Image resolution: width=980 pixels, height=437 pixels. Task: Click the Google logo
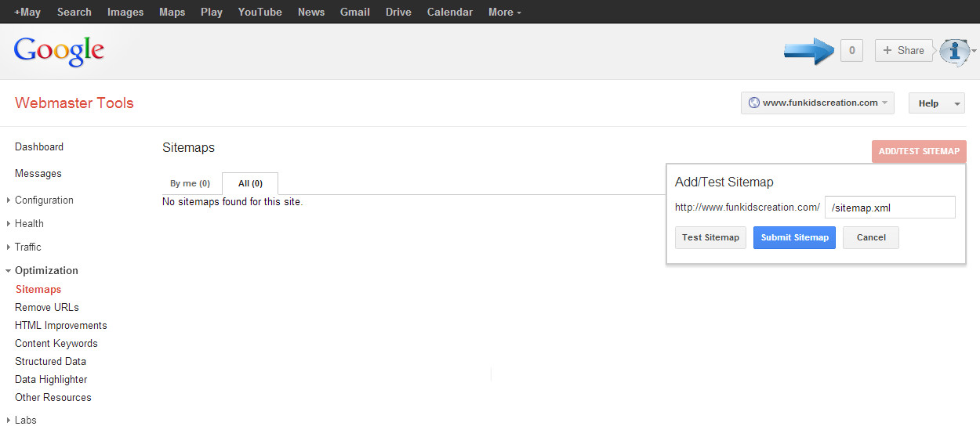click(x=59, y=52)
